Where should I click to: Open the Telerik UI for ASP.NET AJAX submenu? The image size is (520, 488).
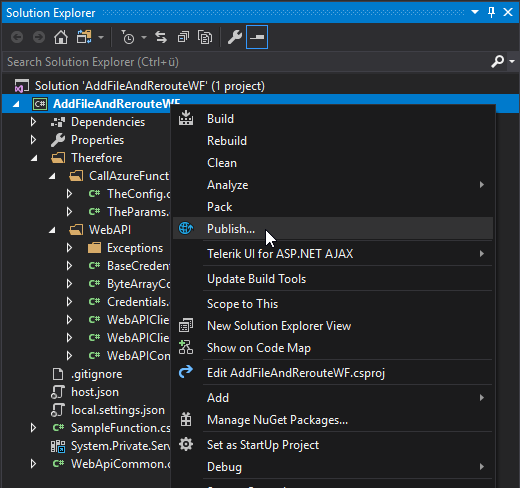(333, 254)
